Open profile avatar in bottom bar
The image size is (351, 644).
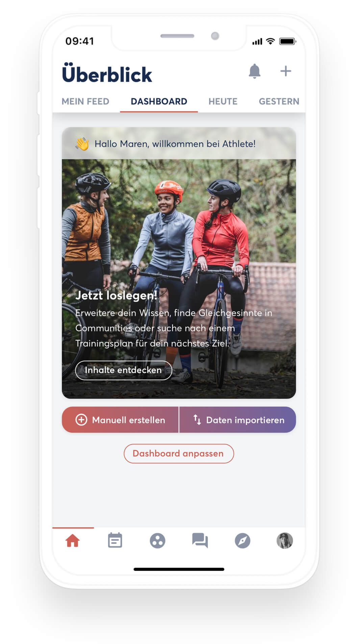click(285, 540)
